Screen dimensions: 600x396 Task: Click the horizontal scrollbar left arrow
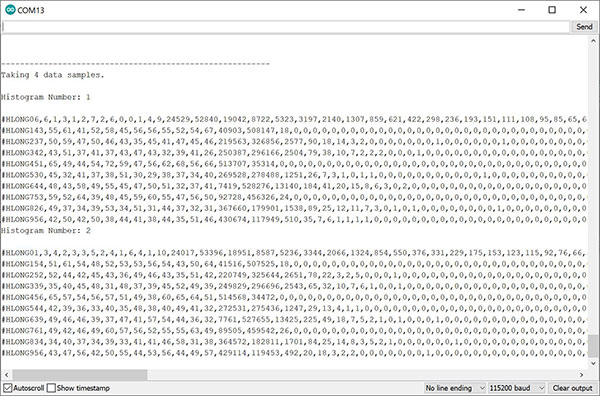6,375
